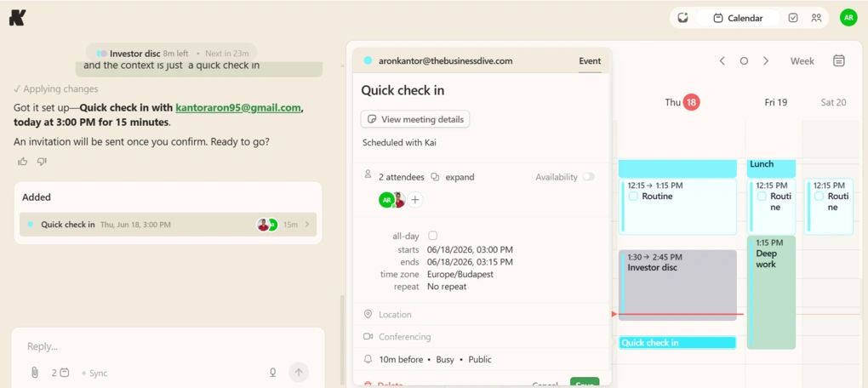Open the tasks checkmark icon in top bar
Screen dimensions: 868x388
click(x=793, y=18)
